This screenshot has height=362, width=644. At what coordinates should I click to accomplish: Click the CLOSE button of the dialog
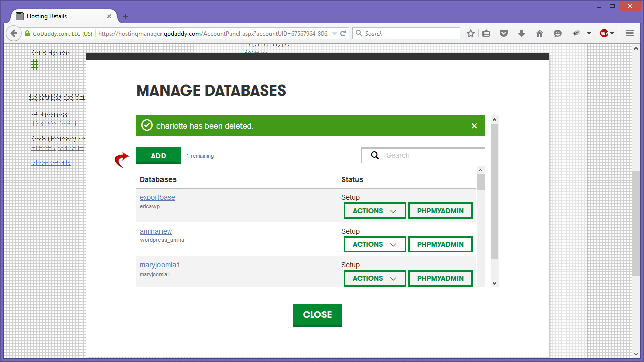coord(317,315)
